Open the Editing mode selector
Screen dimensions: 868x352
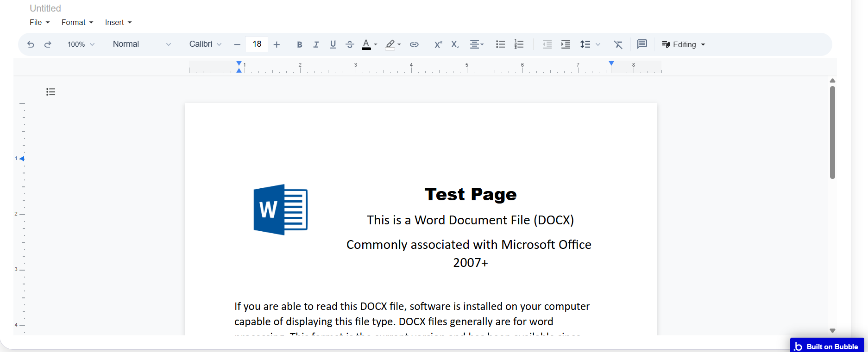coord(684,44)
